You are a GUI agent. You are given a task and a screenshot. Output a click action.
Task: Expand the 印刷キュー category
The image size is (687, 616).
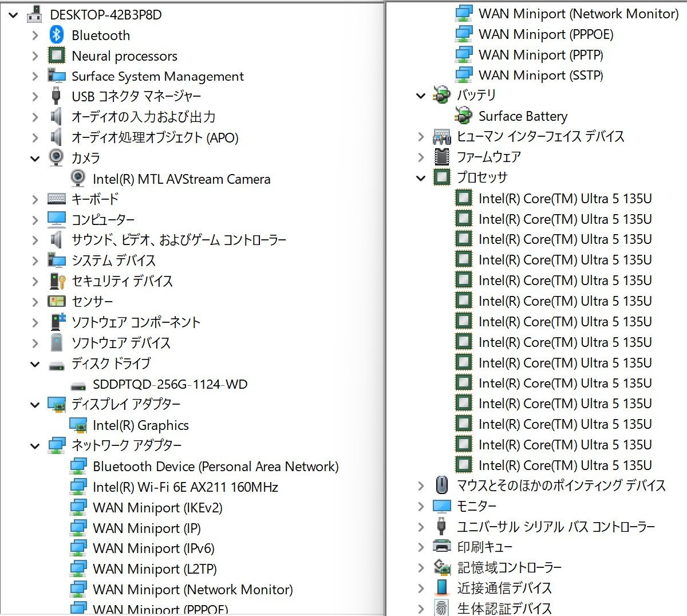pos(421,547)
